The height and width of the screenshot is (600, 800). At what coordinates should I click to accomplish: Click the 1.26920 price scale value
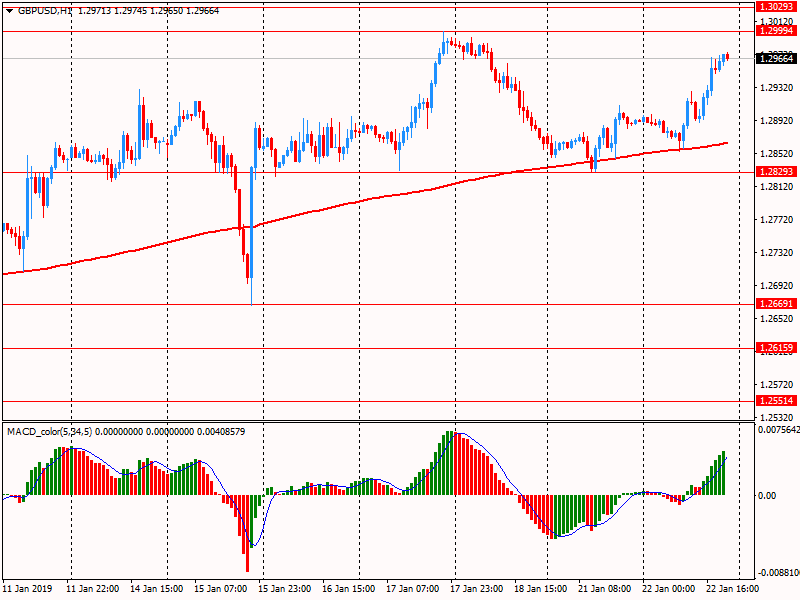[777, 286]
